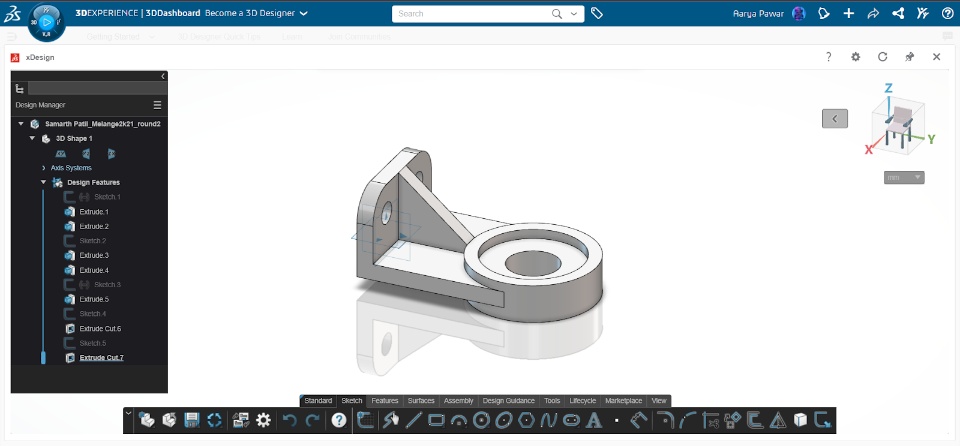Screen dimensions: 960x446
Task: Select the Spline sketch tool
Action: coord(549,420)
